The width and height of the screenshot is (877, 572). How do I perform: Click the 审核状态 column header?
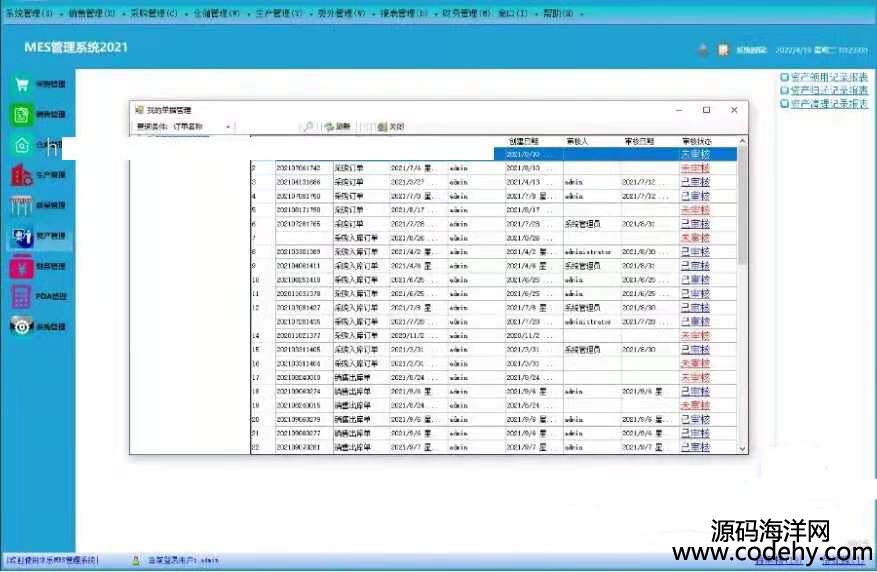(697, 141)
